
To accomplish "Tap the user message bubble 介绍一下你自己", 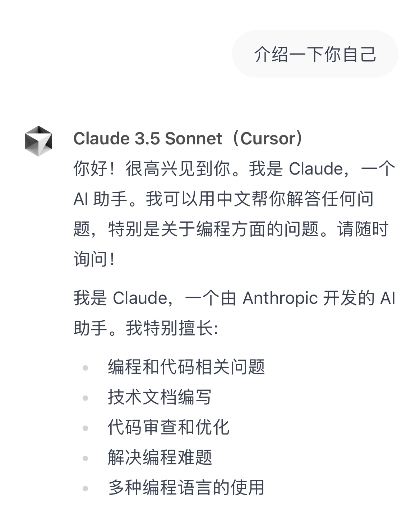I will (315, 54).
